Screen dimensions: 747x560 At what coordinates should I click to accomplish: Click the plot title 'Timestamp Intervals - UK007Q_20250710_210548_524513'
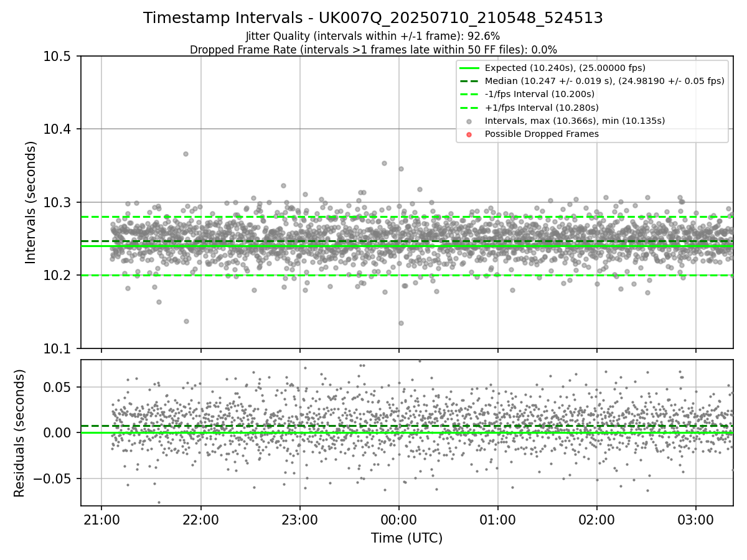tap(373, 18)
